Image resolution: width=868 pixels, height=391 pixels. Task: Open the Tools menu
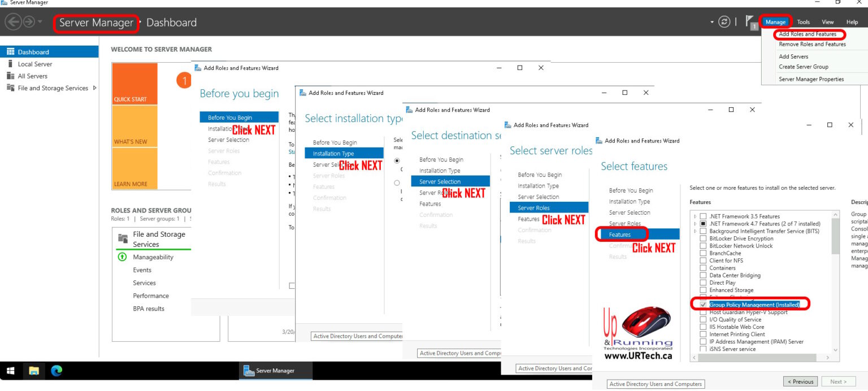(803, 21)
